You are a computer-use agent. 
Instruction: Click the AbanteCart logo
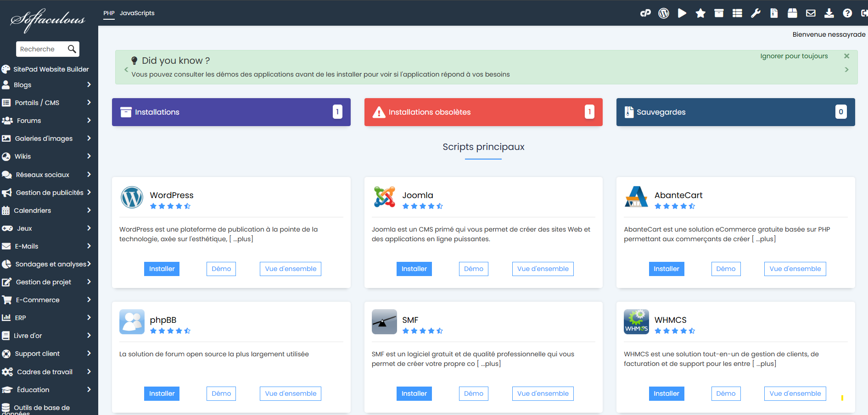(x=636, y=197)
